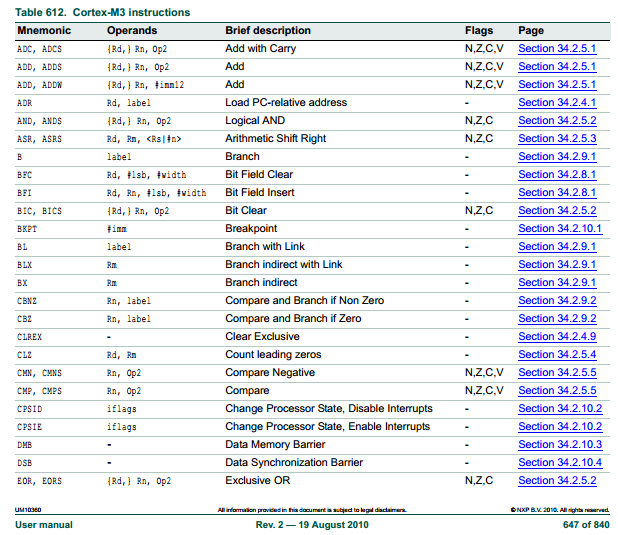Follow Section 34.2.10.2 link for CPSID
The image size is (618, 535).
pos(560,408)
